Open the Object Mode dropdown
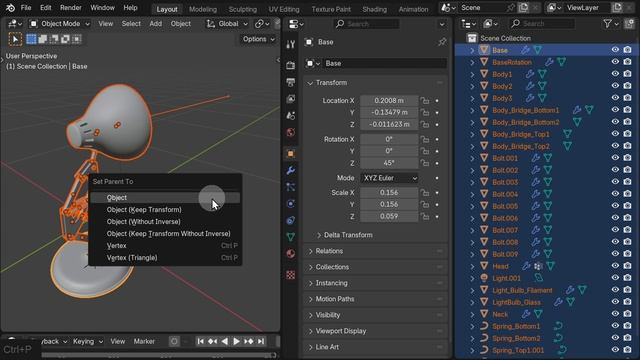Viewport: 640px width, 360px height. tap(60, 24)
